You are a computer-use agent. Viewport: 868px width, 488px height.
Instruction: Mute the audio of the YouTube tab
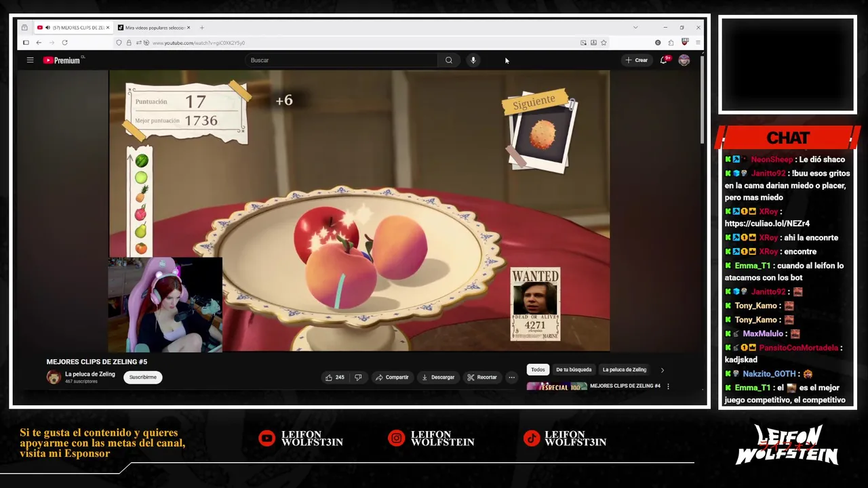tap(47, 28)
